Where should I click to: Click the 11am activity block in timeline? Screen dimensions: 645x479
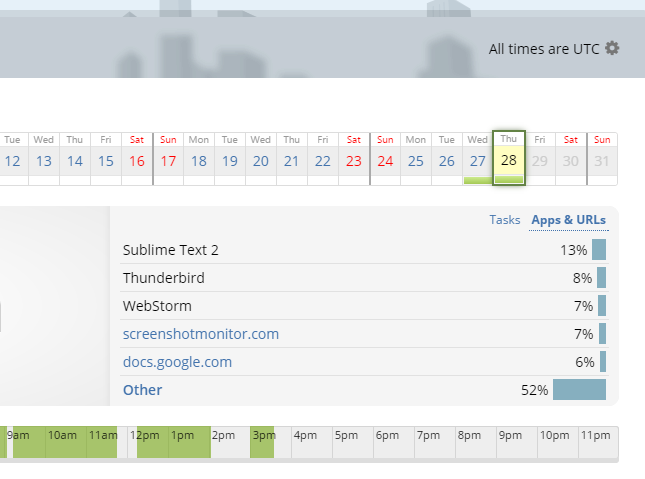pyautogui.click(x=102, y=442)
